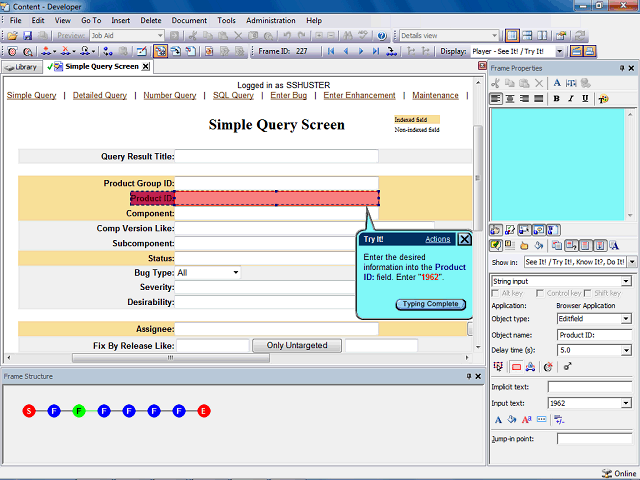This screenshot has height=480, width=640.
Task: Pin the Frame Structure panel
Action: (x=469, y=376)
